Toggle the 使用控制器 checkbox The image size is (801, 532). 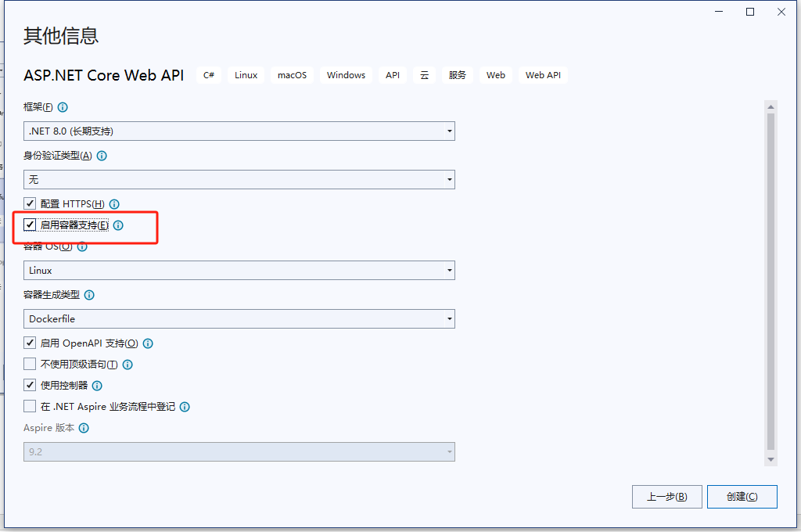coord(30,385)
